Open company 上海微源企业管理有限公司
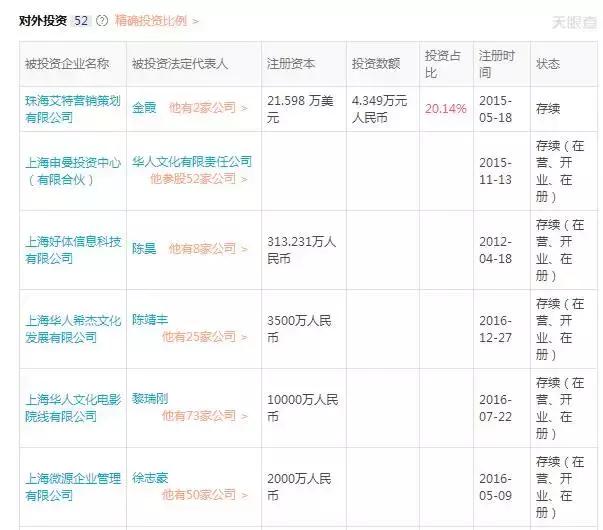The height and width of the screenshot is (530, 603). click(73, 487)
